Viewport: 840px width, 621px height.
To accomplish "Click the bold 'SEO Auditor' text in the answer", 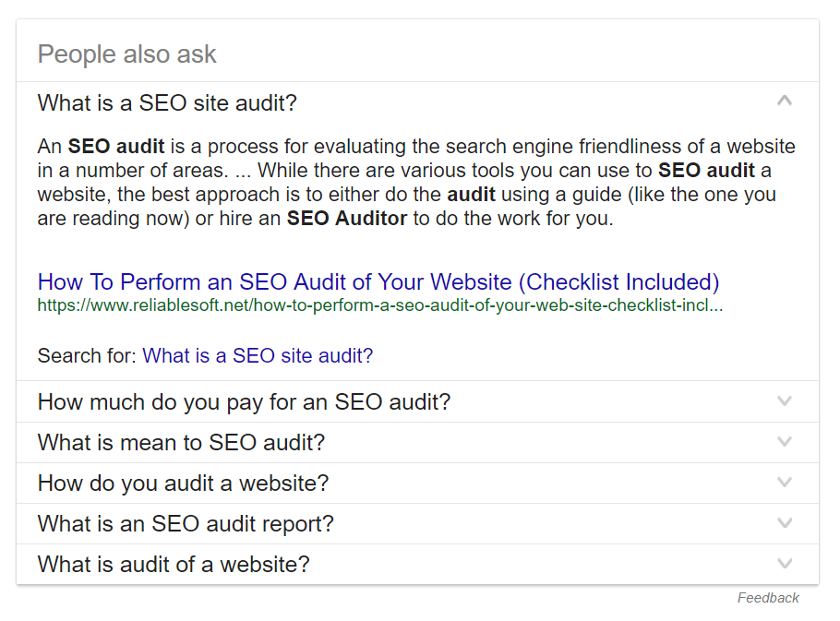I will (346, 219).
